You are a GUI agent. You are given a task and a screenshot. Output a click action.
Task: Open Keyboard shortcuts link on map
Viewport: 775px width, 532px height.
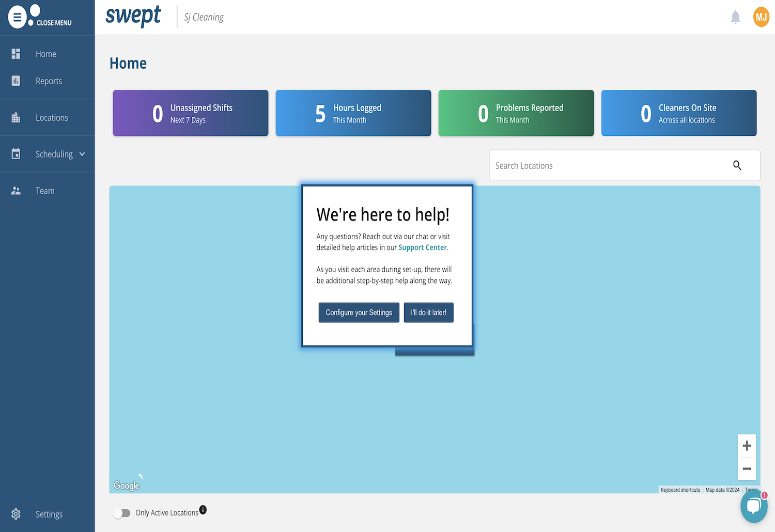[x=680, y=490]
